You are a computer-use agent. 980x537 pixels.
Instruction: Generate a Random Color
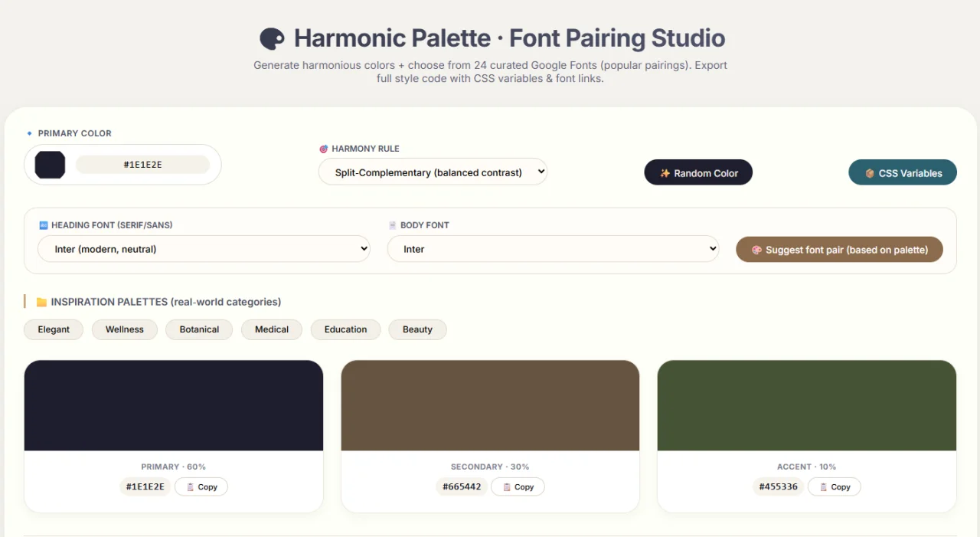pos(698,172)
